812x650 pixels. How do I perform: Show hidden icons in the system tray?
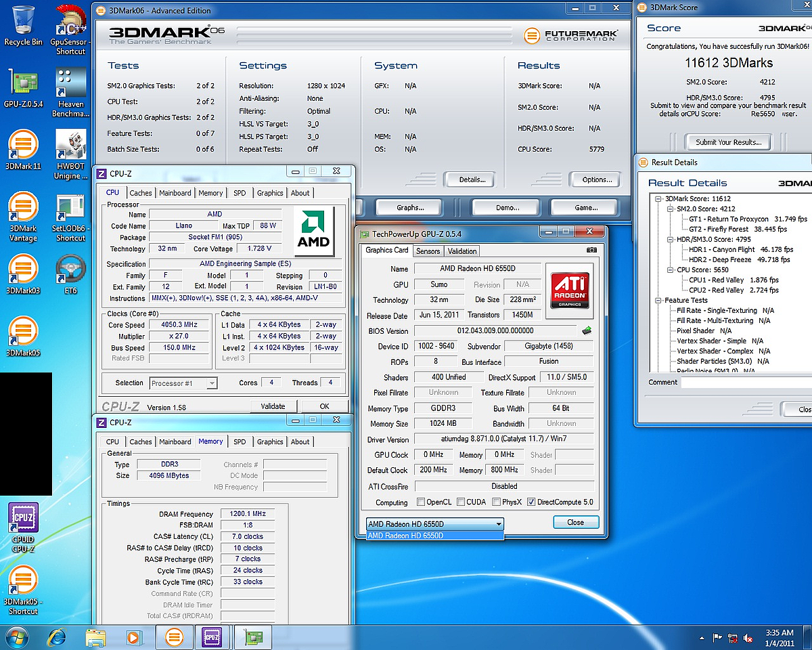(700, 638)
